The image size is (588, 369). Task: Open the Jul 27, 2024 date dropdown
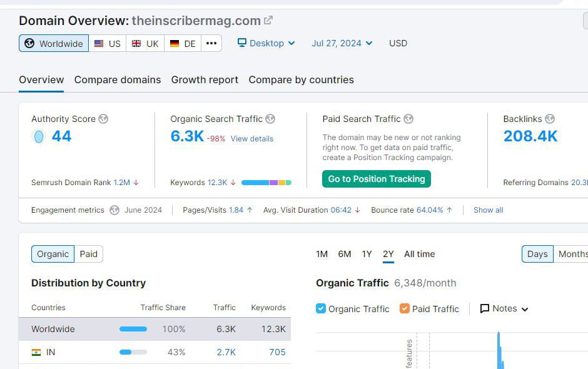tap(342, 43)
